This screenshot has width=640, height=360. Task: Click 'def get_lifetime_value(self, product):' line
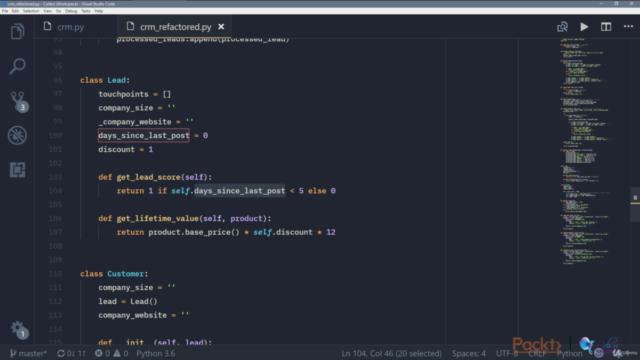pyautogui.click(x=184, y=218)
